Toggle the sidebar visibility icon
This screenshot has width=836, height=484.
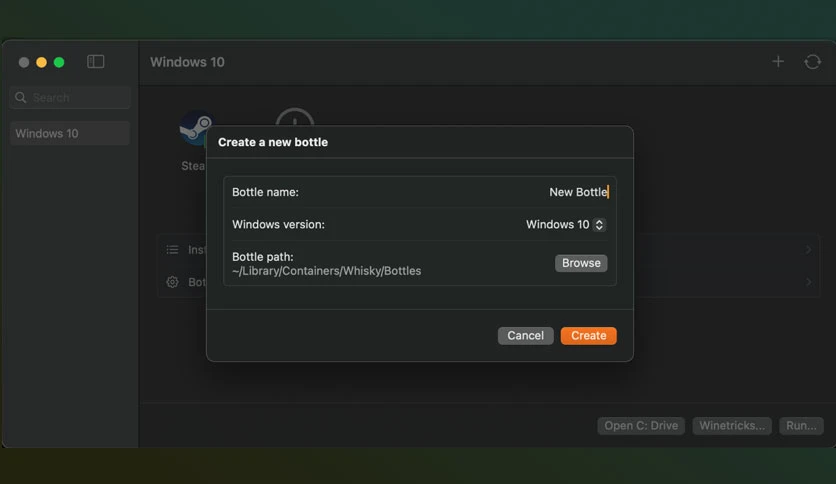coord(95,62)
